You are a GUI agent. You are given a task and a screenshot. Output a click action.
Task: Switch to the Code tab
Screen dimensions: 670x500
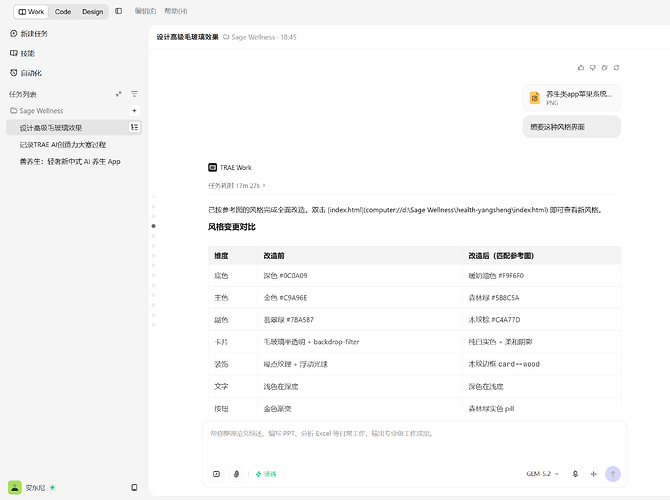click(63, 12)
